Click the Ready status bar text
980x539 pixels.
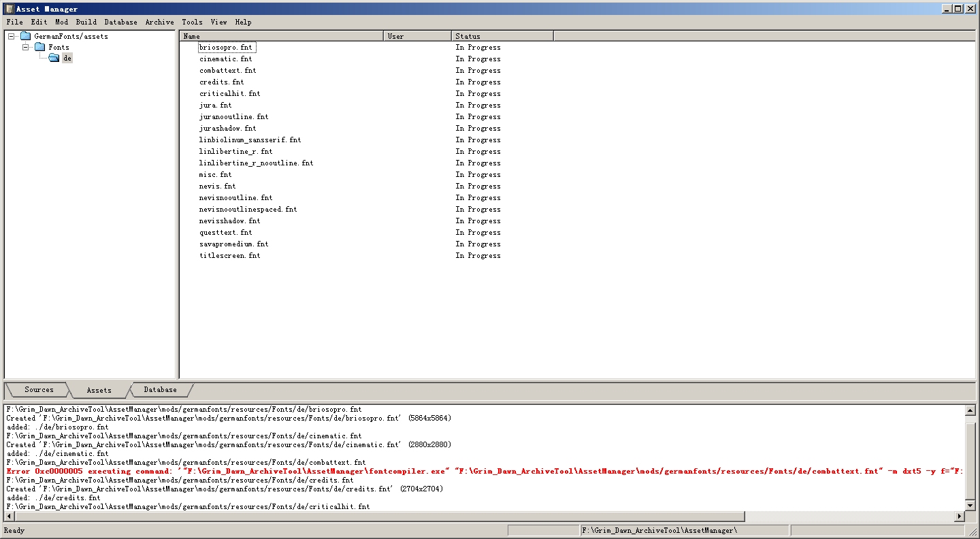14,530
